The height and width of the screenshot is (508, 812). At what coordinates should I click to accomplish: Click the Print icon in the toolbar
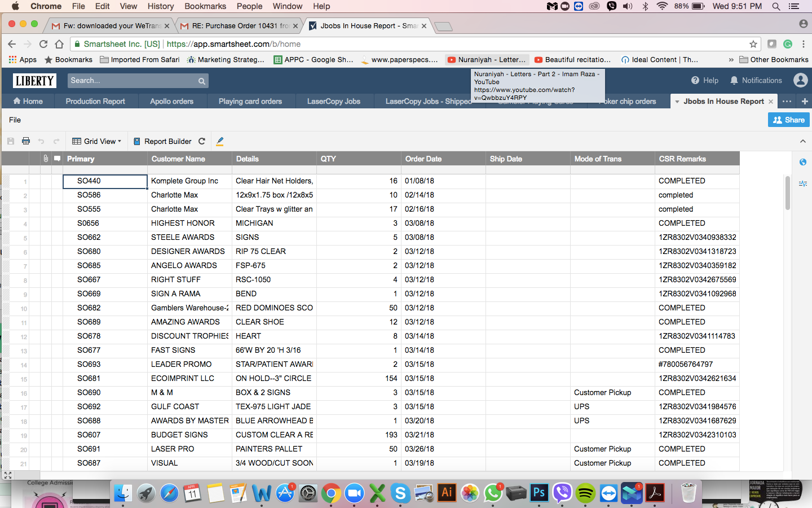tap(25, 141)
